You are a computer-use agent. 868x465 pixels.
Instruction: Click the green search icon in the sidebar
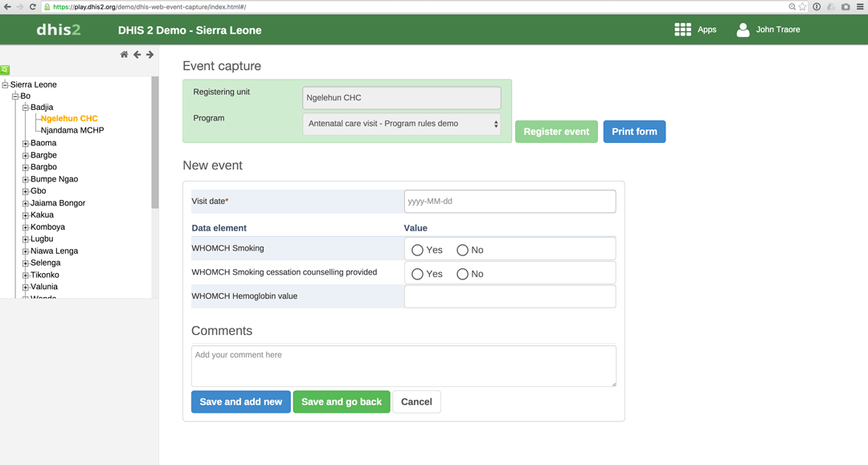point(5,70)
